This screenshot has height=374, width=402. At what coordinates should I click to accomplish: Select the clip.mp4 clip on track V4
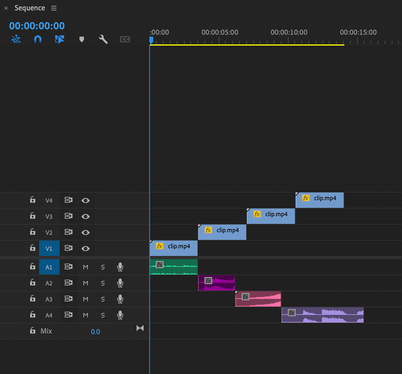tap(319, 200)
